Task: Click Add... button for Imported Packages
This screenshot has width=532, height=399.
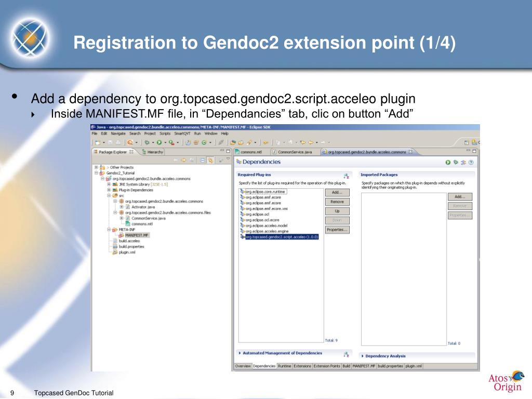Action: coord(460,197)
